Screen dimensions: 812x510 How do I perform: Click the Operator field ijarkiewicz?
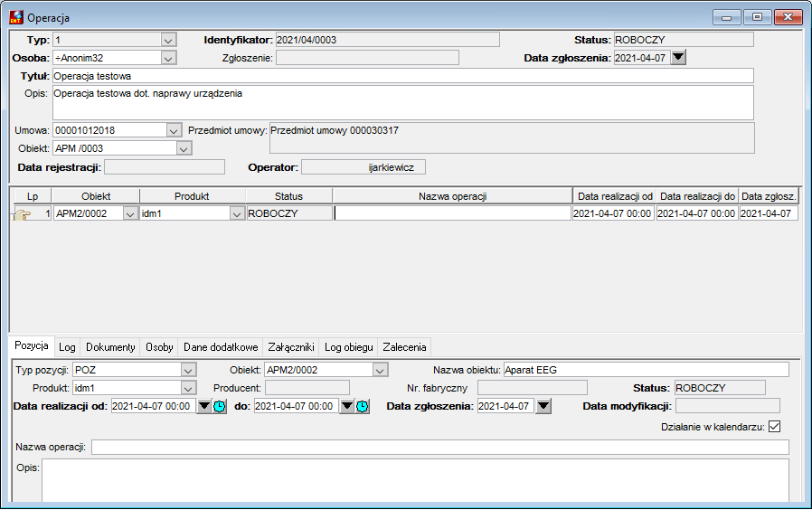click(x=364, y=167)
